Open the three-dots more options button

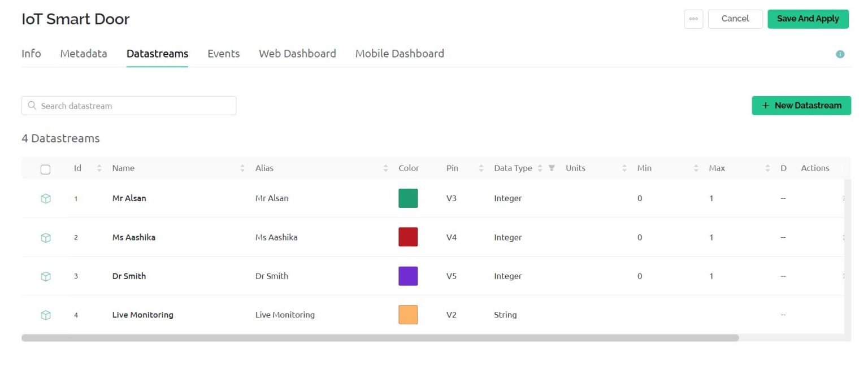(693, 19)
